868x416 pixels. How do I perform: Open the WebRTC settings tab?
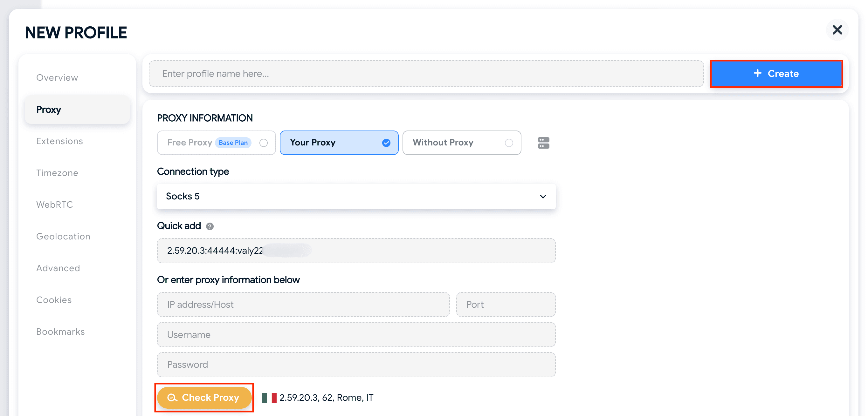pos(55,204)
